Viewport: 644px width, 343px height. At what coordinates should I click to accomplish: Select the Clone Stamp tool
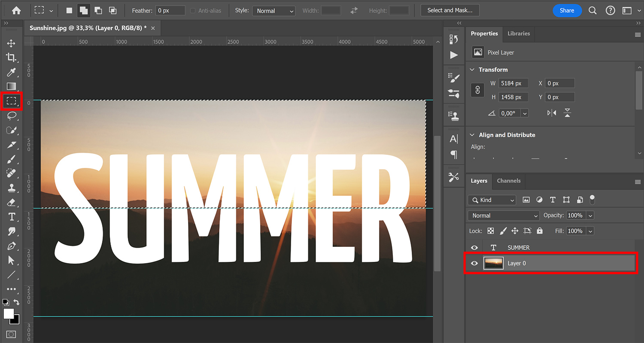coord(11,188)
